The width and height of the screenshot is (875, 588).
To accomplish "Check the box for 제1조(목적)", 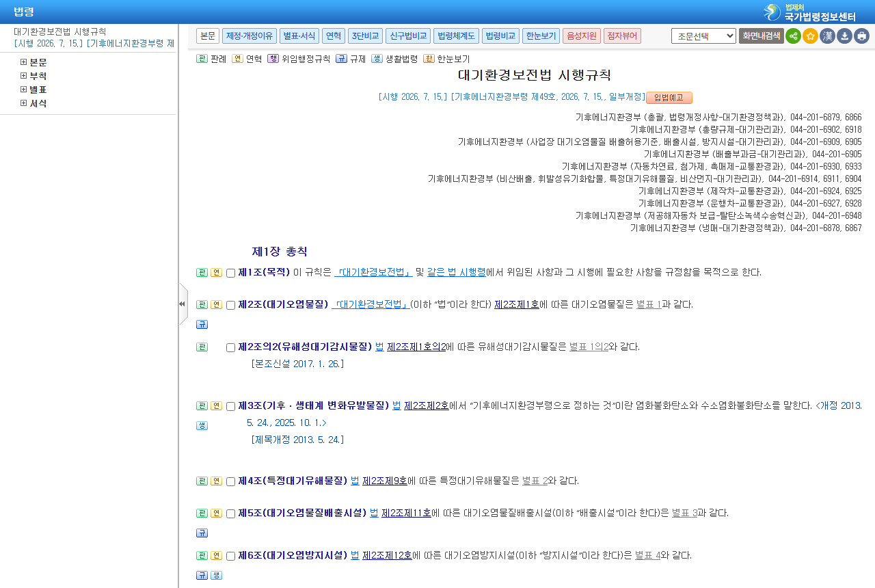I will pyautogui.click(x=230, y=273).
